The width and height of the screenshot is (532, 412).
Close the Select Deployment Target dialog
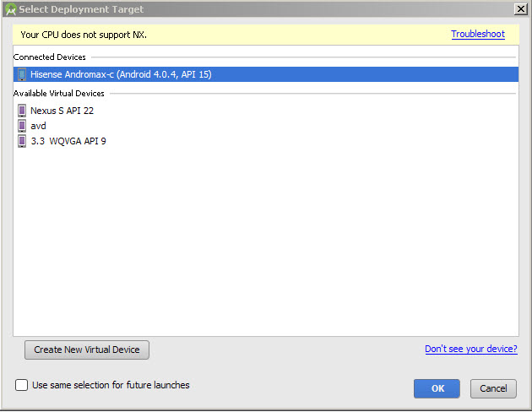click(520, 8)
